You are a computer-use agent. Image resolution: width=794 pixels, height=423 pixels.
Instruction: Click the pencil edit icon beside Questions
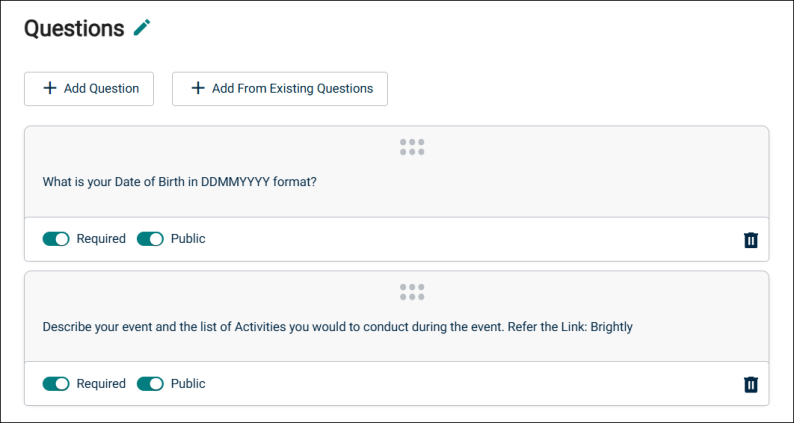coord(142,27)
